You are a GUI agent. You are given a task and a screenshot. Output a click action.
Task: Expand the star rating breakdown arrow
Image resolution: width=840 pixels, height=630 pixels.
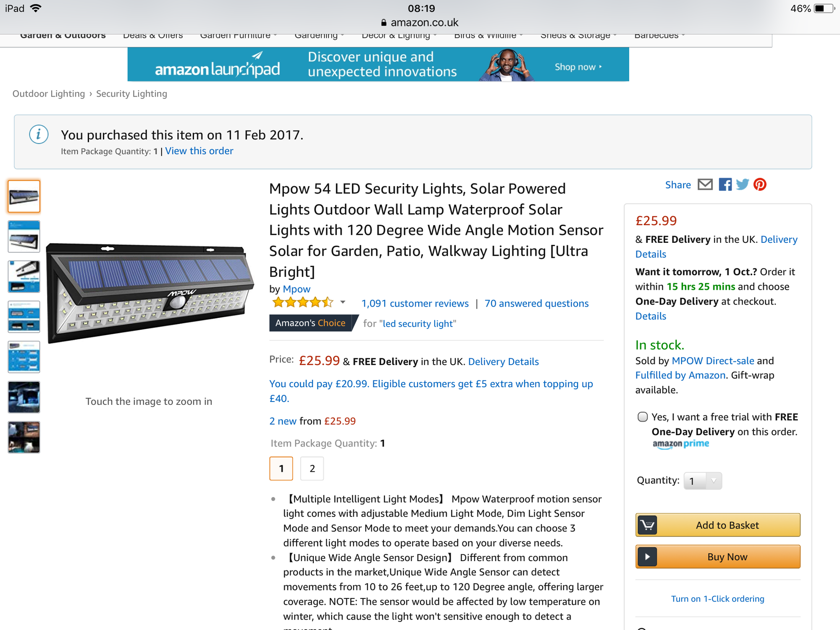pyautogui.click(x=343, y=302)
